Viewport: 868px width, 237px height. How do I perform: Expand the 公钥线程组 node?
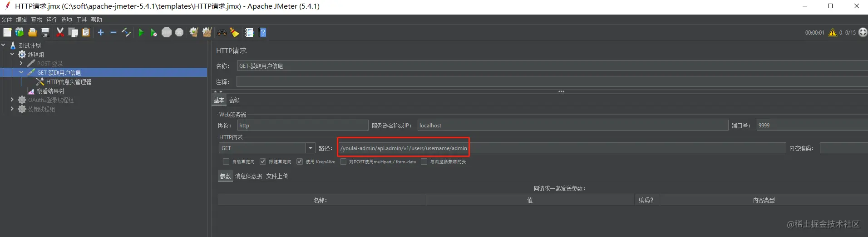(x=12, y=109)
